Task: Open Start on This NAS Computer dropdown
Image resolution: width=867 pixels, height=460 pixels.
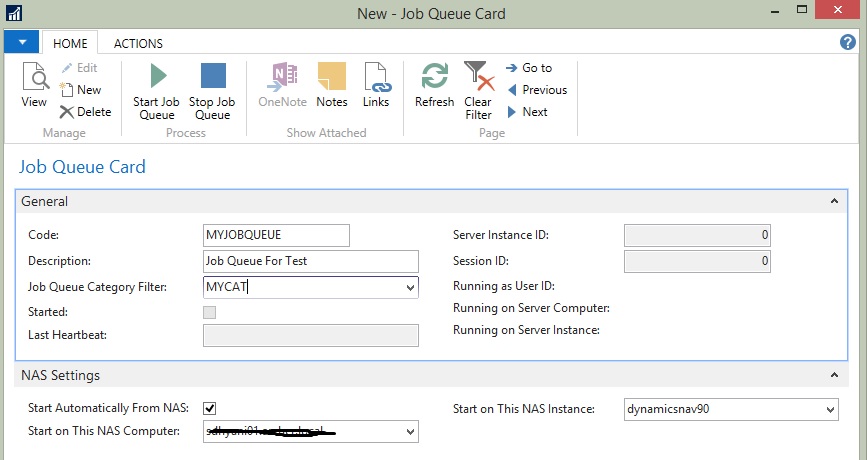Action: (410, 432)
